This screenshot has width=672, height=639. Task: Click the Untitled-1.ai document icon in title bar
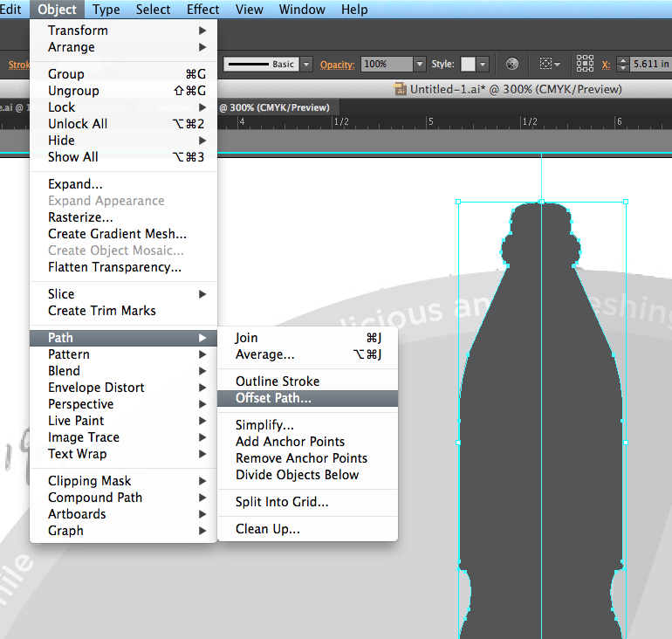(400, 89)
